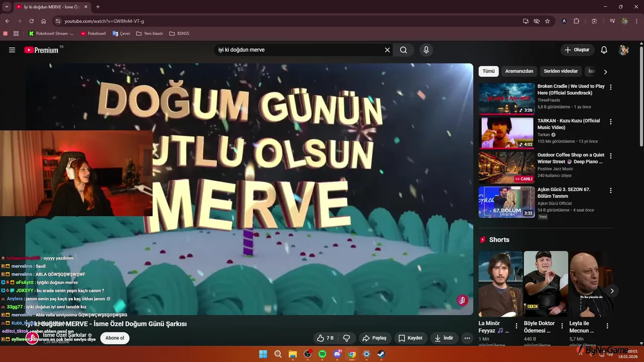This screenshot has width=644, height=362.
Task: Click the channel watermark icon on video
Action: click(x=462, y=301)
